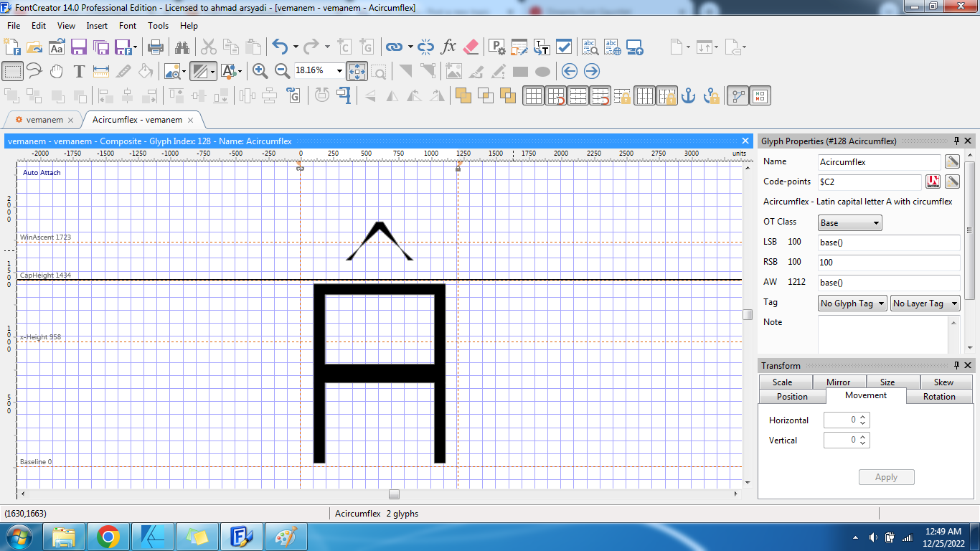Toggle vertical metrics lines button
980x551 pixels.
coord(644,95)
